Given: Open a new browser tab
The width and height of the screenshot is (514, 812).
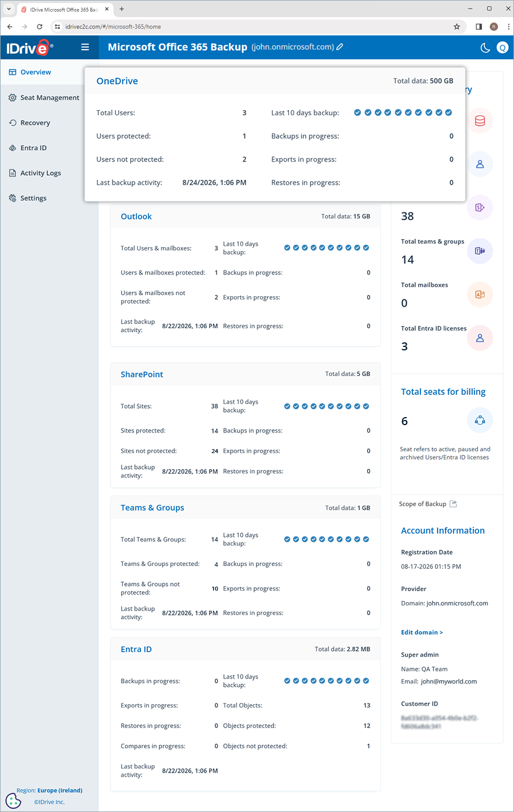Looking at the screenshot, I should (x=122, y=9).
